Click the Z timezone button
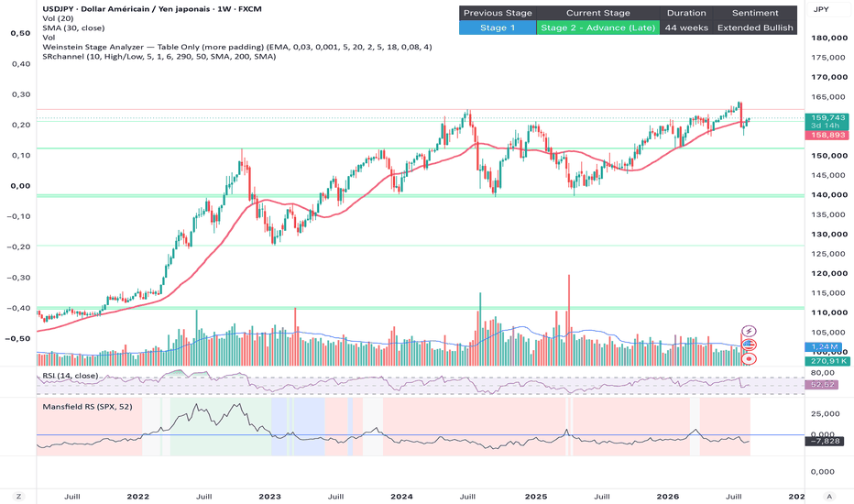Image resolution: width=854 pixels, height=504 pixels. pos(19,497)
